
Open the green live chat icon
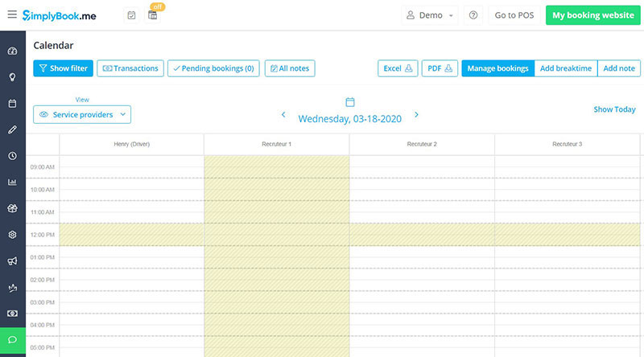[x=13, y=340]
